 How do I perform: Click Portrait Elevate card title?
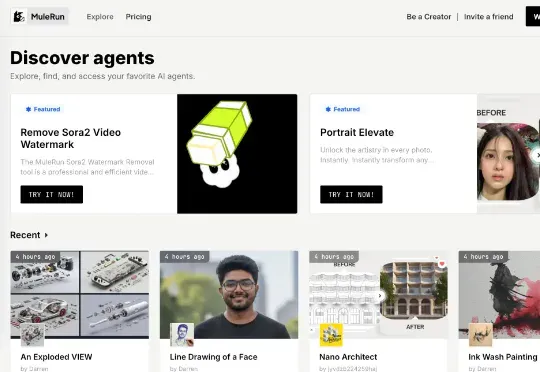pos(357,132)
